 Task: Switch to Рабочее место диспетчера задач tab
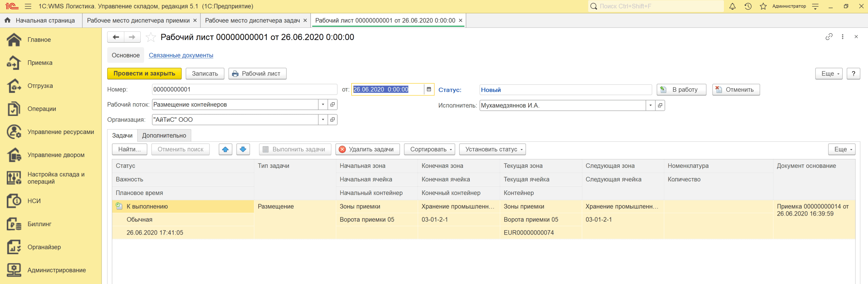252,21
